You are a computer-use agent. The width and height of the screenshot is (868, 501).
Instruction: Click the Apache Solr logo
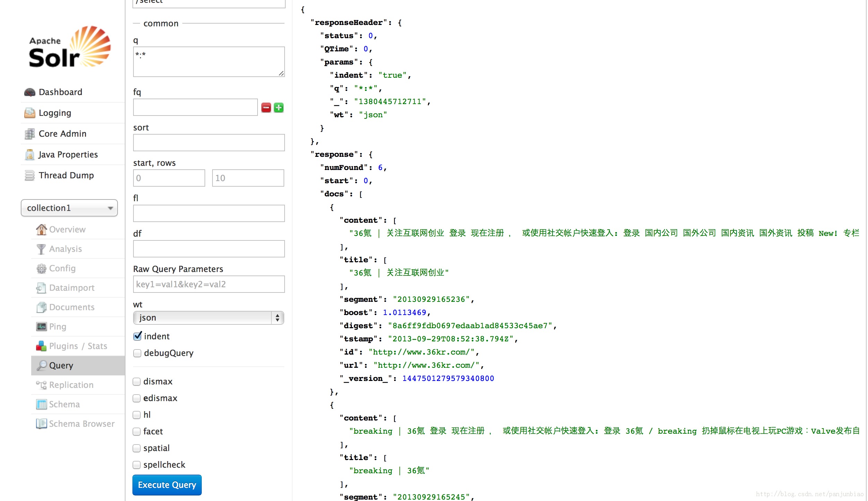pyautogui.click(x=70, y=46)
